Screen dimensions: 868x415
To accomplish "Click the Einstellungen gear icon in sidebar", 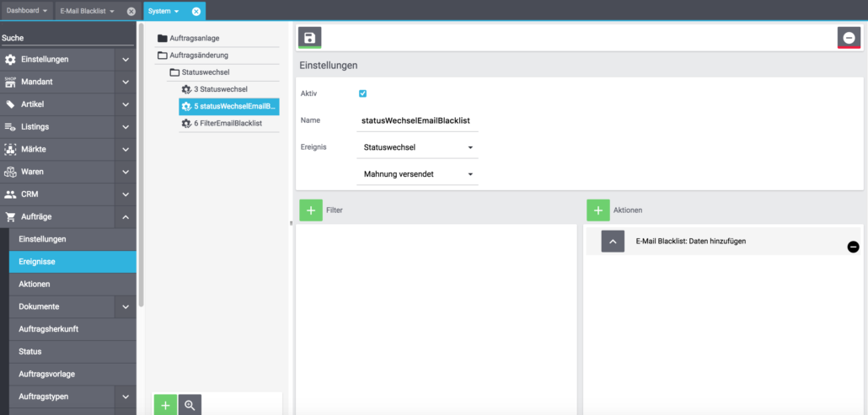I will pos(10,60).
